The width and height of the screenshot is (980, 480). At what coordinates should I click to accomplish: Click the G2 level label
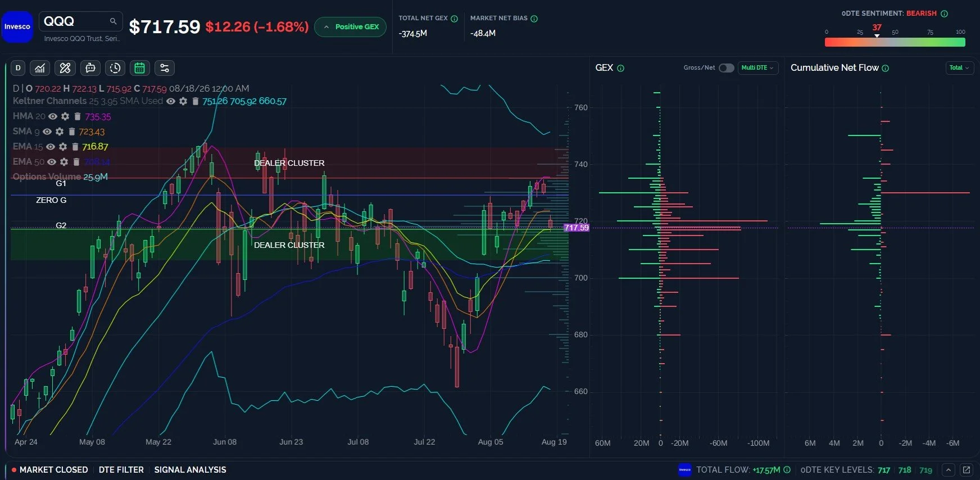coord(61,225)
